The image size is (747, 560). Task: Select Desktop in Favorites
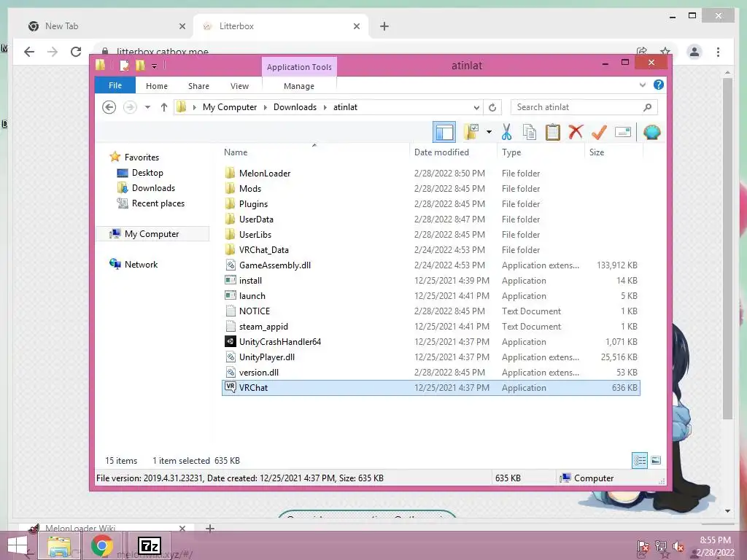click(x=147, y=172)
